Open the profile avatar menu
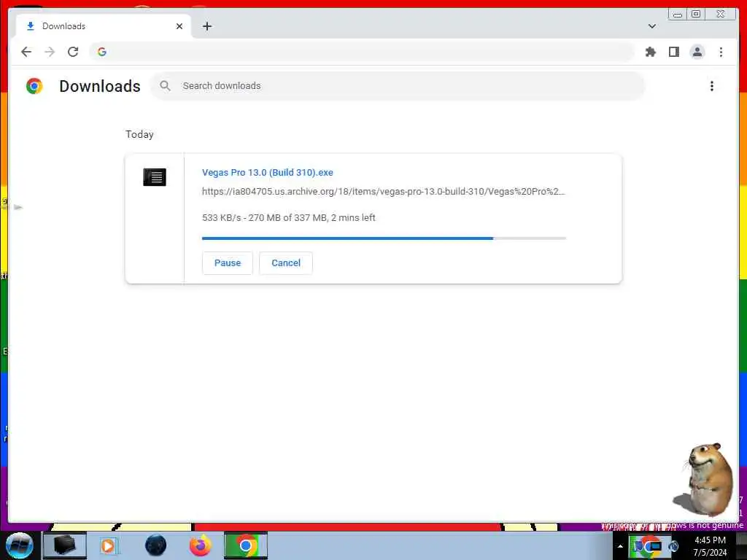The width and height of the screenshot is (747, 560). (x=697, y=52)
